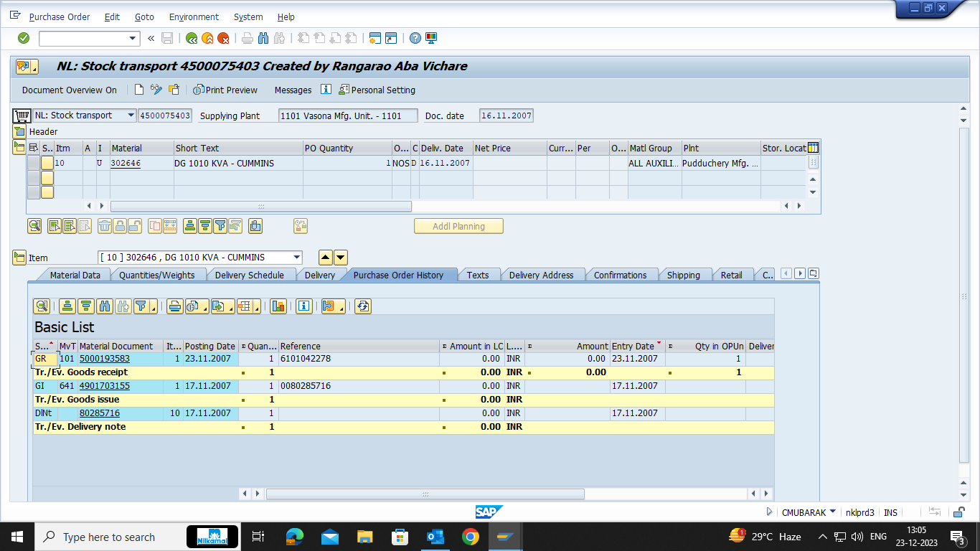Click the Basic List Refresh icon
This screenshot has height=551, width=980.
pyautogui.click(x=363, y=306)
